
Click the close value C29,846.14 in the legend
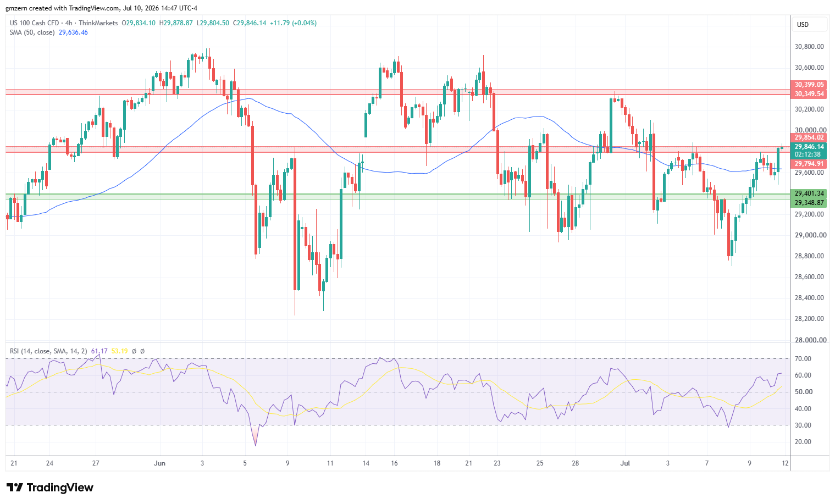250,23
